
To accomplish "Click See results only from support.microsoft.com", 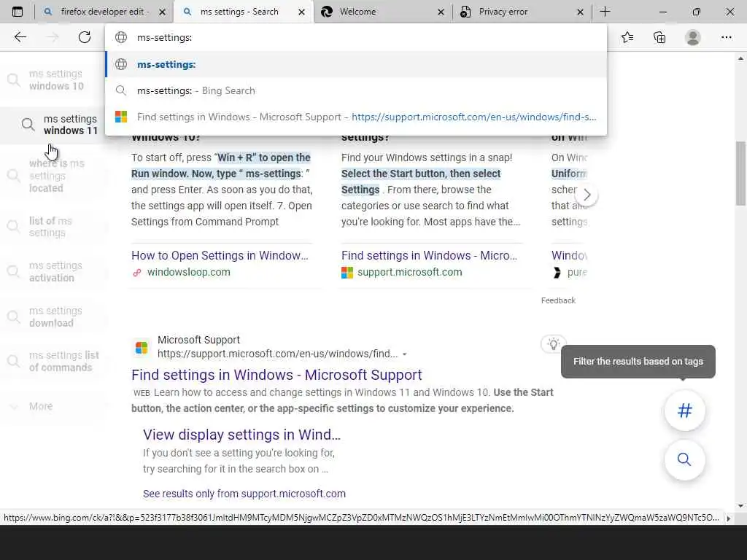I will pos(244,494).
